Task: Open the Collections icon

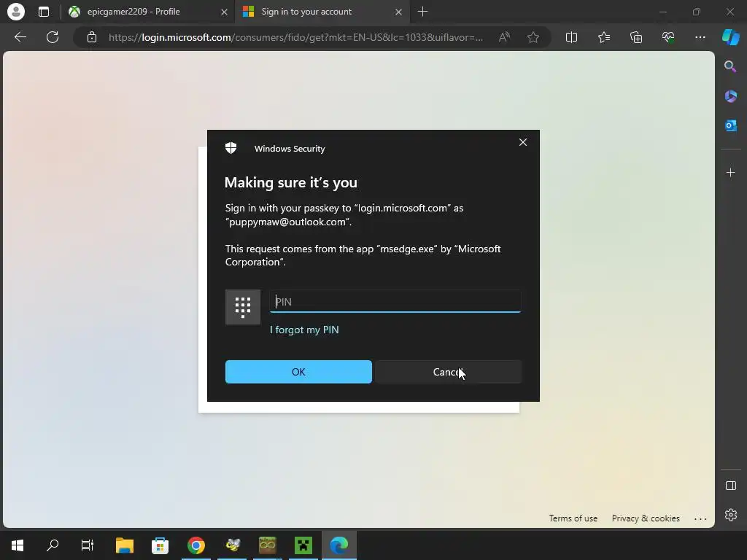Action: click(636, 37)
